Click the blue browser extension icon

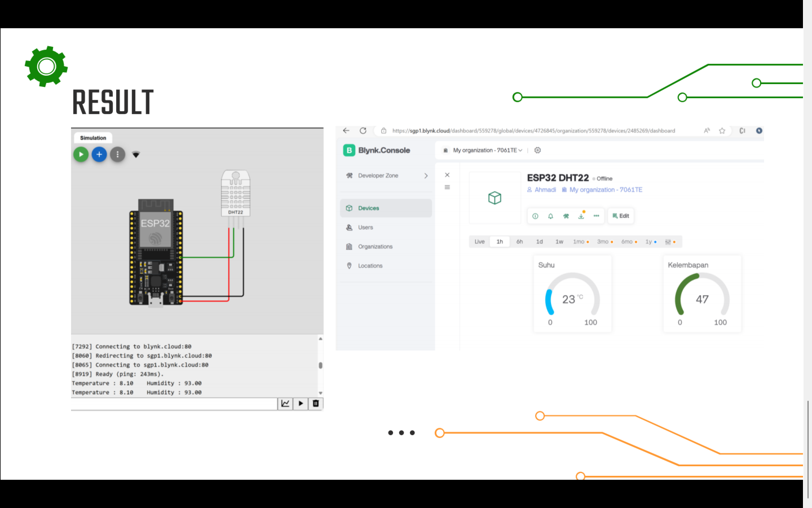(x=759, y=131)
